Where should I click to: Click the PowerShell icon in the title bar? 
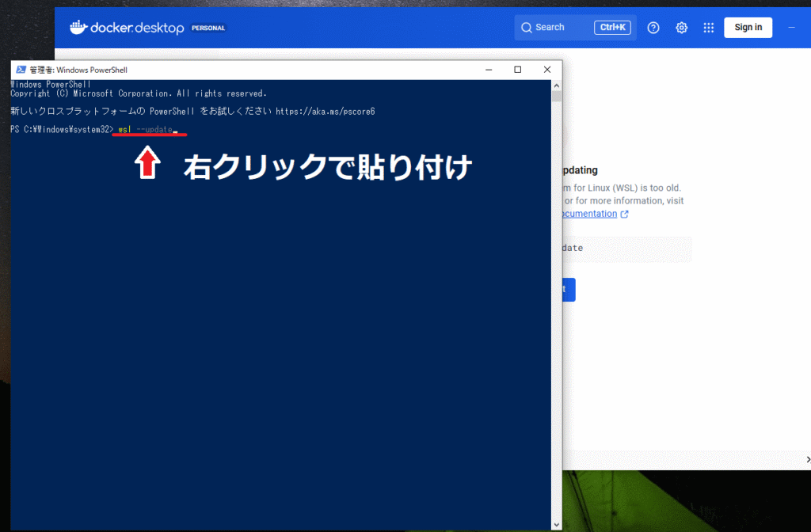[x=20, y=70]
